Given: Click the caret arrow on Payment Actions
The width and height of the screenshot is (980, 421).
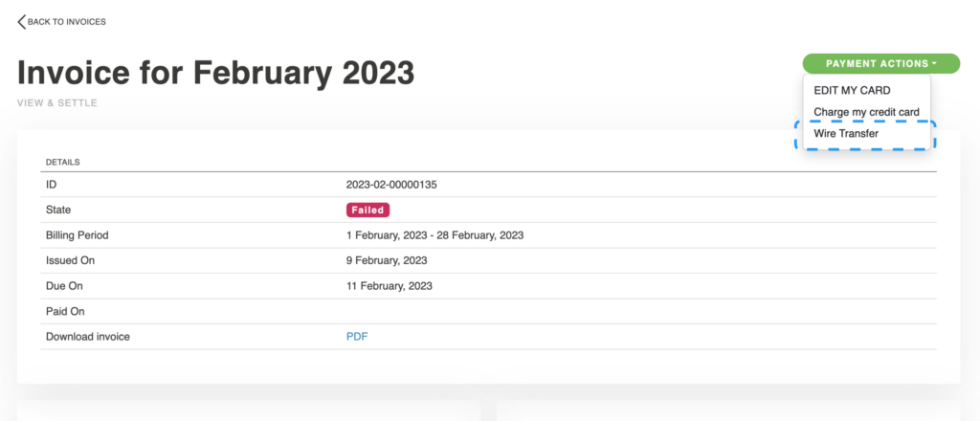Looking at the screenshot, I should pyautogui.click(x=933, y=64).
